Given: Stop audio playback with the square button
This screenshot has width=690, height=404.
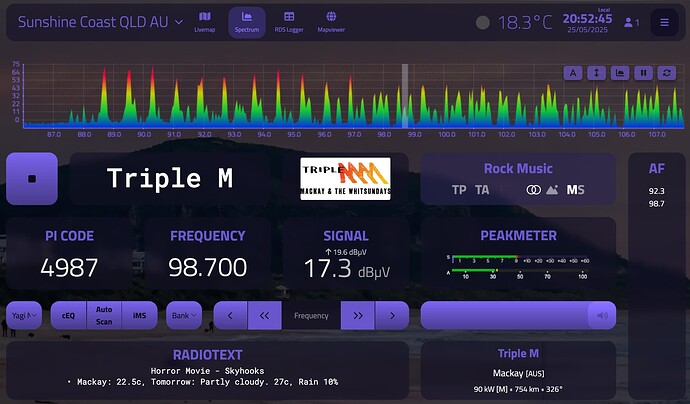Looking at the screenshot, I should (x=32, y=179).
